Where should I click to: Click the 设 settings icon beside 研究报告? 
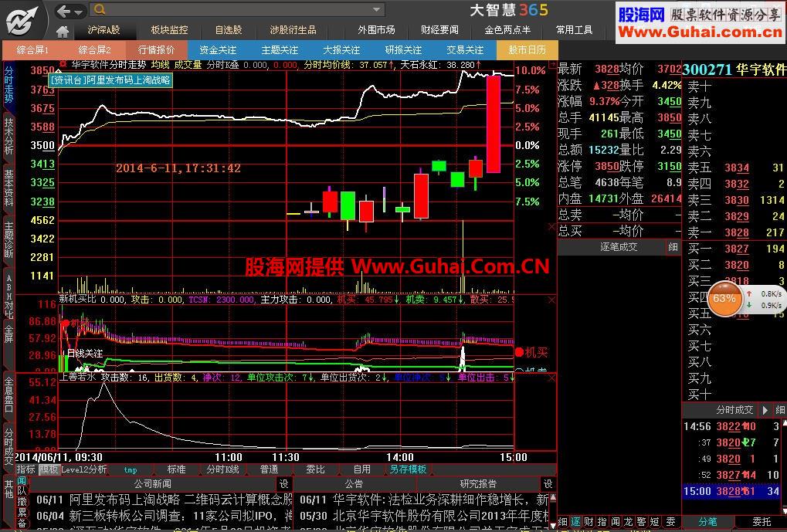click(548, 483)
